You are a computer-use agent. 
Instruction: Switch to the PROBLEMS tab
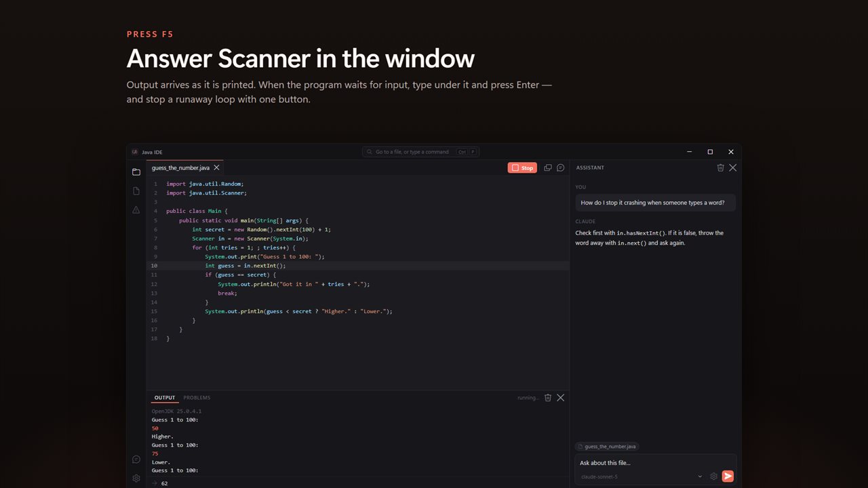(197, 398)
